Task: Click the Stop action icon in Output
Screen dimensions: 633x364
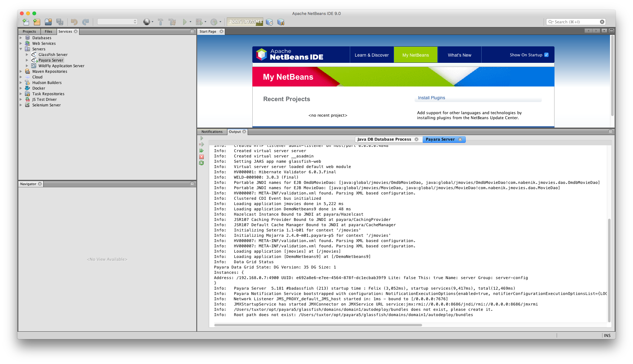Action: [202, 157]
